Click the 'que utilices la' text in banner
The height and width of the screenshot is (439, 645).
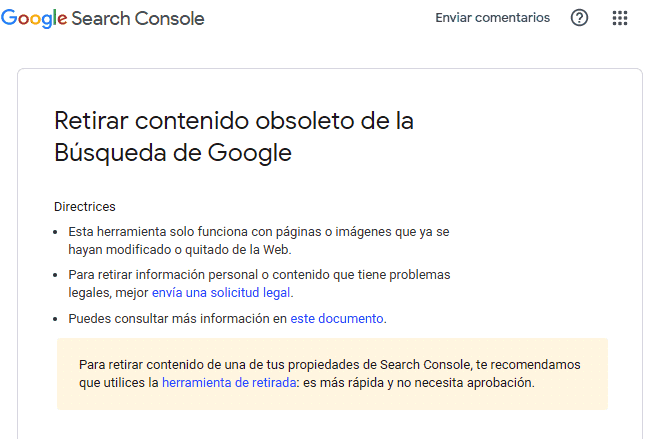pyautogui.click(x=119, y=383)
